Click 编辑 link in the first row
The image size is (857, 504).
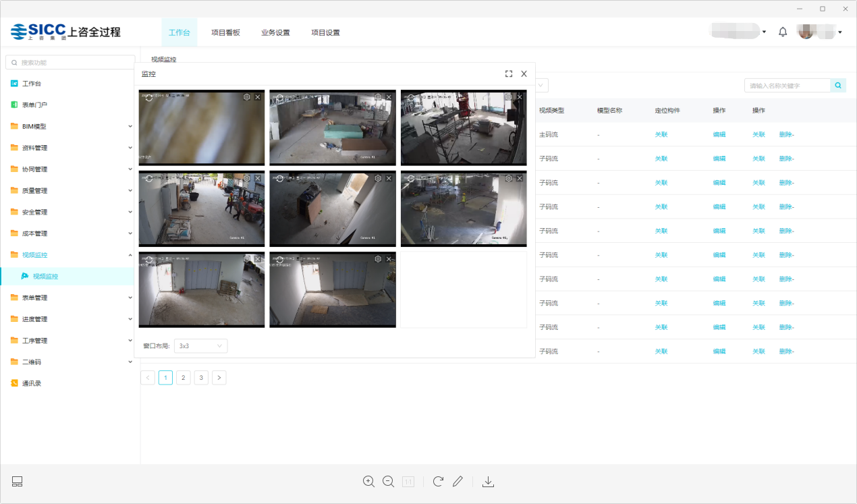click(x=719, y=135)
